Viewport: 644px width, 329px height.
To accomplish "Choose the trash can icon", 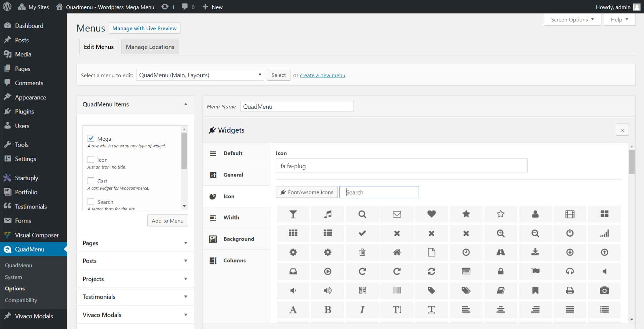I will [362, 252].
